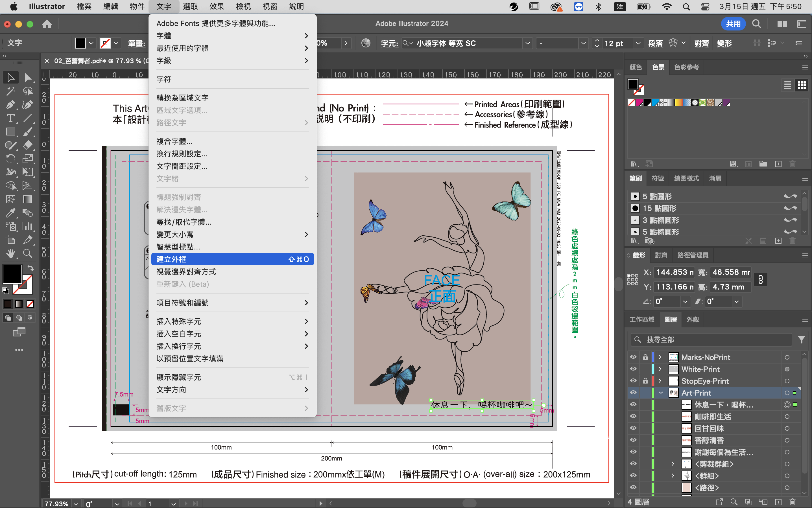The image size is (812, 508).
Task: Open the Swatch Libraries icon in the Swatches panel
Action: coord(633,164)
